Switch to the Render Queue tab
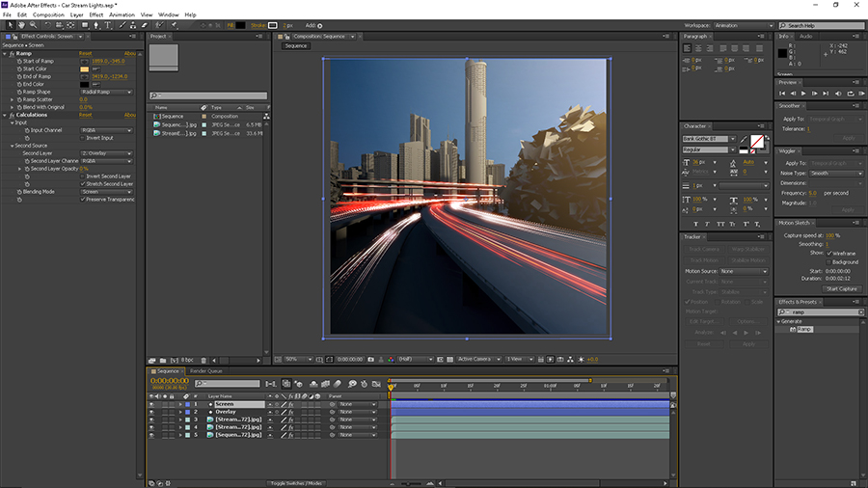The width and height of the screenshot is (868, 488). [205, 370]
